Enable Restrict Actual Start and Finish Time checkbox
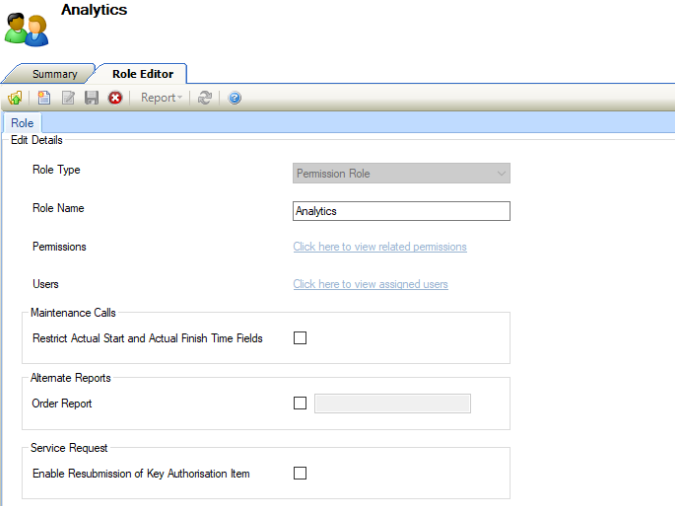675x506 pixels. (x=300, y=338)
